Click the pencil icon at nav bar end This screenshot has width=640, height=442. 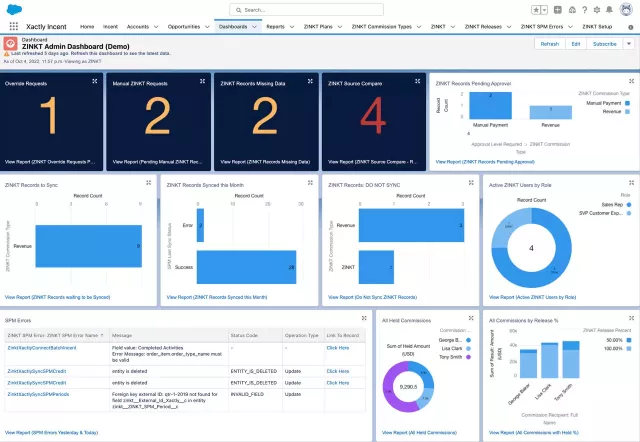coord(631,27)
